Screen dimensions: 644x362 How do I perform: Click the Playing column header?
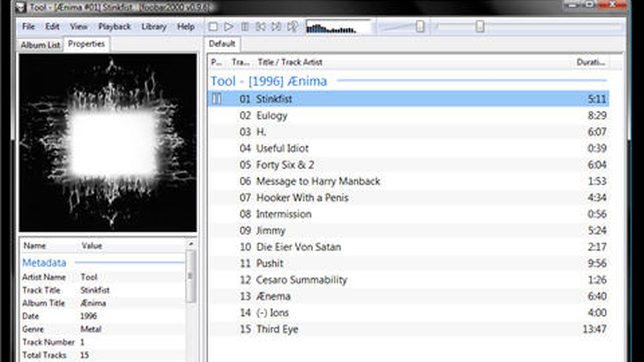pos(216,62)
